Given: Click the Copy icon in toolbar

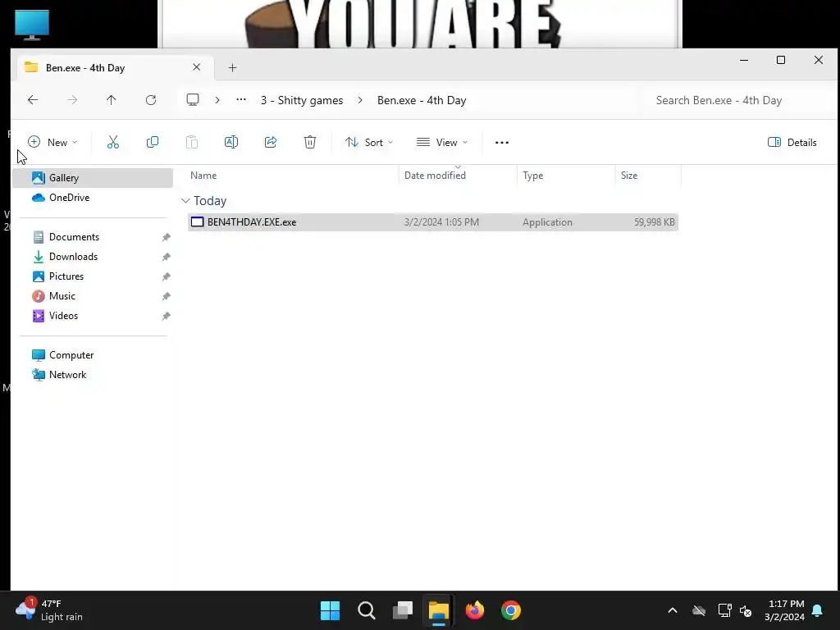Looking at the screenshot, I should 152,142.
